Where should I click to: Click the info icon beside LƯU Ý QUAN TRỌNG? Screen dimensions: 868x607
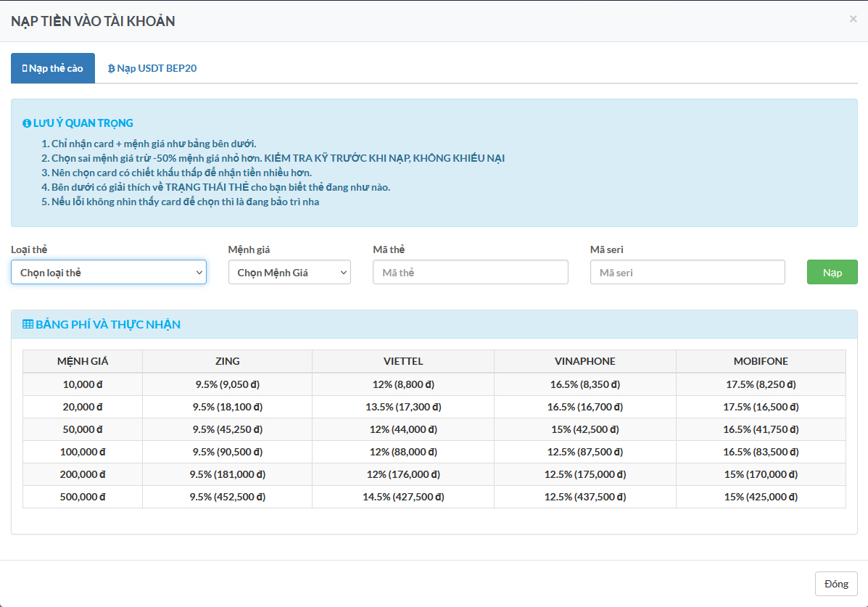27,123
